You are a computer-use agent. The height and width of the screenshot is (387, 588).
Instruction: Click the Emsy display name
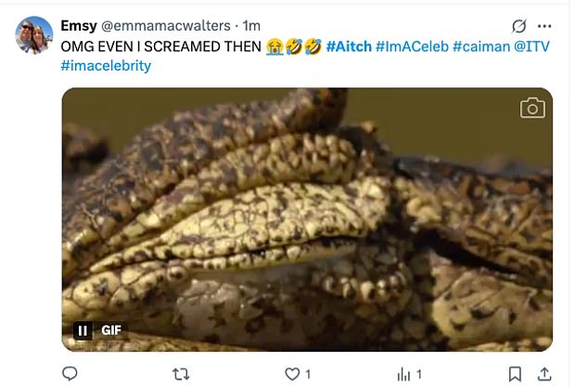[x=78, y=25]
